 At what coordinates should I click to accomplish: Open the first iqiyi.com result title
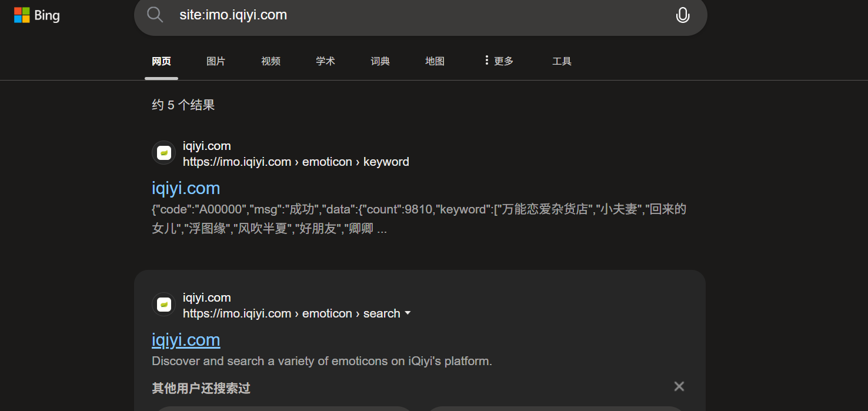coord(186,188)
